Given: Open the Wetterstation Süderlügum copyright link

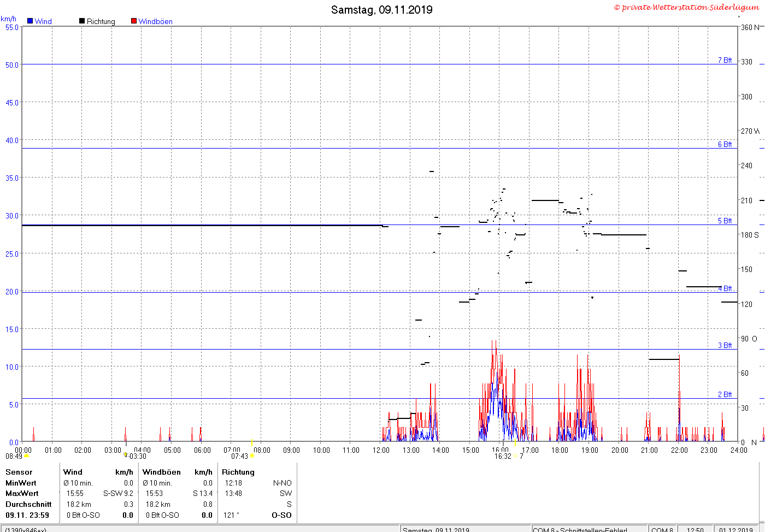Looking at the screenshot, I should pyautogui.click(x=686, y=7).
